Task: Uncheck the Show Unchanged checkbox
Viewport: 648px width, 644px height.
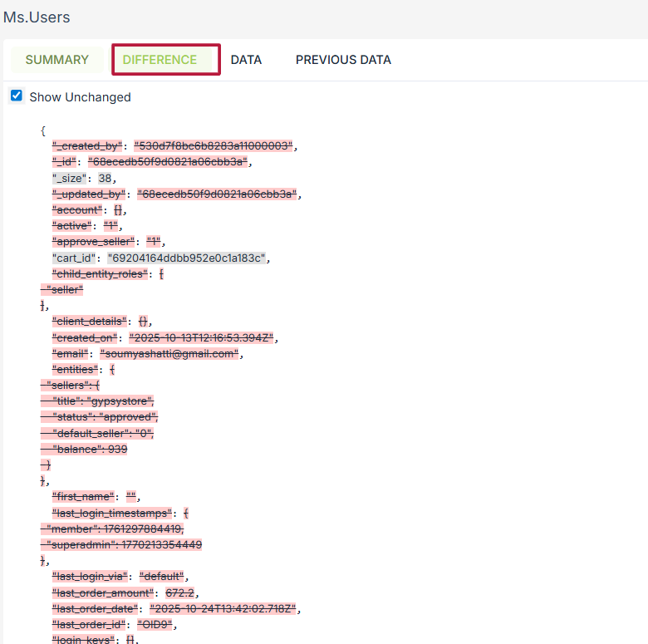Action: tap(17, 96)
